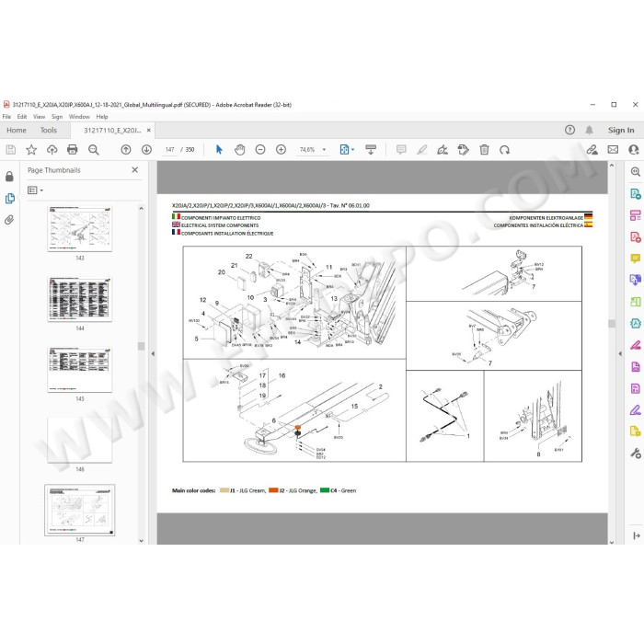The height and width of the screenshot is (644, 644).
Task: Open Export PDF tool in right pane
Action: pos(636,193)
